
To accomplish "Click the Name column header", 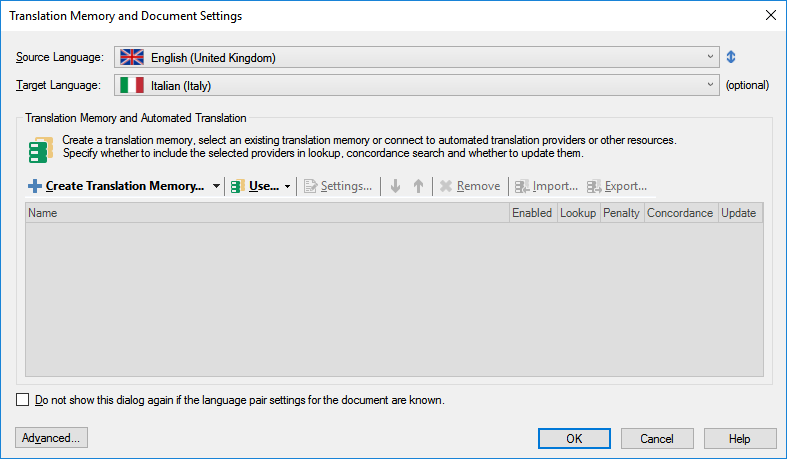I will point(268,213).
